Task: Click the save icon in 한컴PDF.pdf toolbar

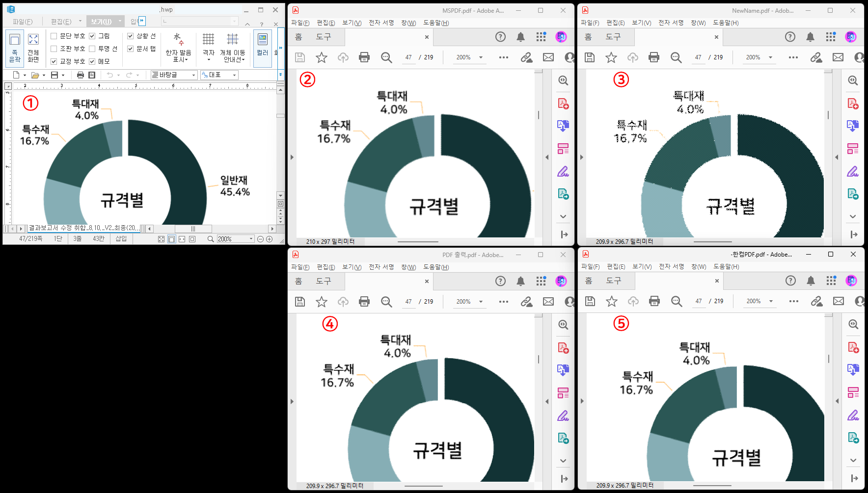Action: (590, 301)
